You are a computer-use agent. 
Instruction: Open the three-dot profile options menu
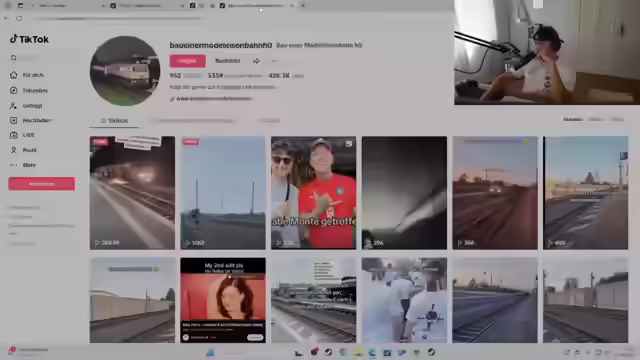click(274, 61)
